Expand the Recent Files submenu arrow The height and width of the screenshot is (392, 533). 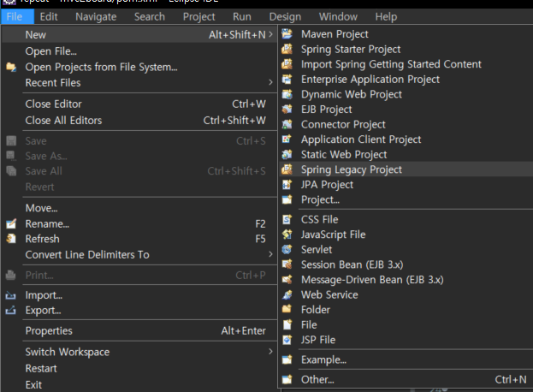[270, 83]
